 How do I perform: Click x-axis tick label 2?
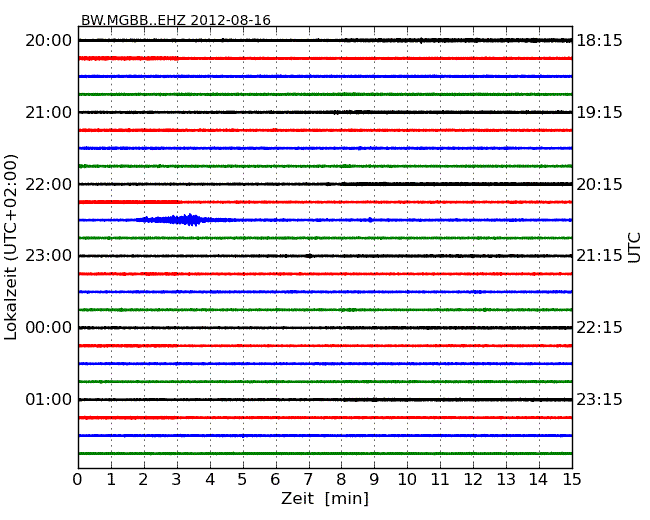pyautogui.click(x=143, y=479)
